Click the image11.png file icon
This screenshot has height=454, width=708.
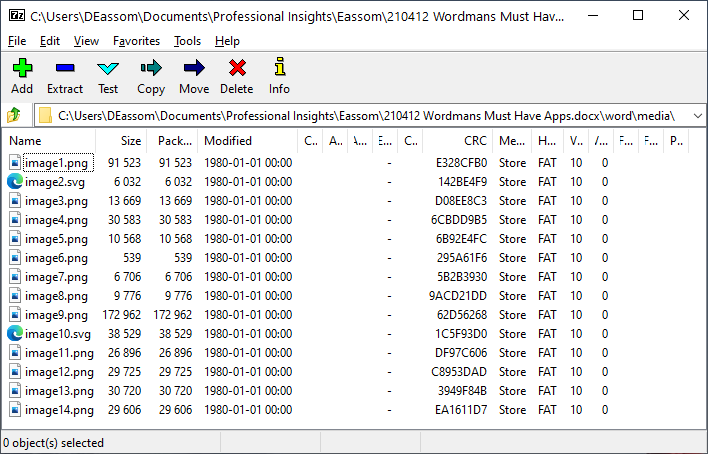click(x=15, y=352)
